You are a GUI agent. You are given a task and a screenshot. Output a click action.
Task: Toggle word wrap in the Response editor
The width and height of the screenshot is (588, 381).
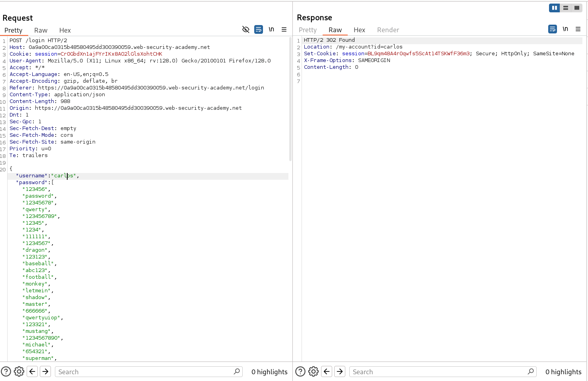pos(552,29)
